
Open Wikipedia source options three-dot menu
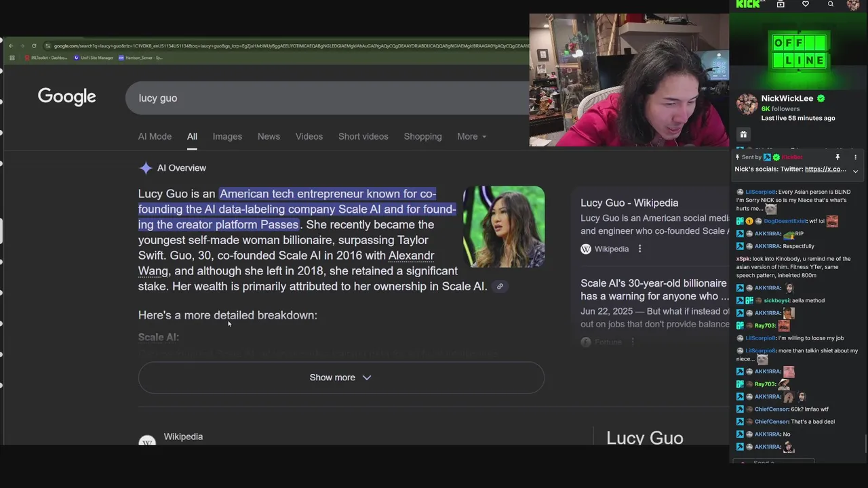(639, 249)
